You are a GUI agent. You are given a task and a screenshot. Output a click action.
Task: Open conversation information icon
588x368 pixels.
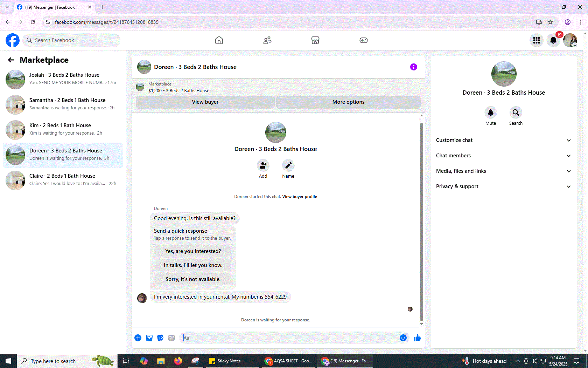click(x=414, y=67)
